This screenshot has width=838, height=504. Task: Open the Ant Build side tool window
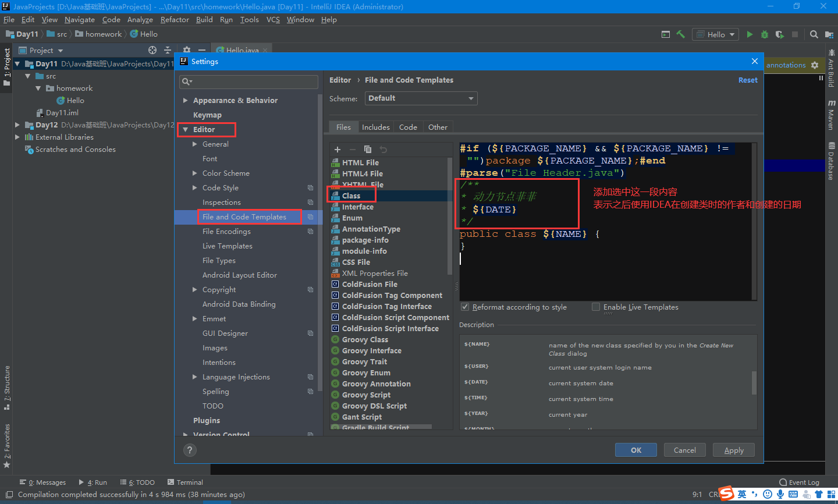[x=832, y=70]
